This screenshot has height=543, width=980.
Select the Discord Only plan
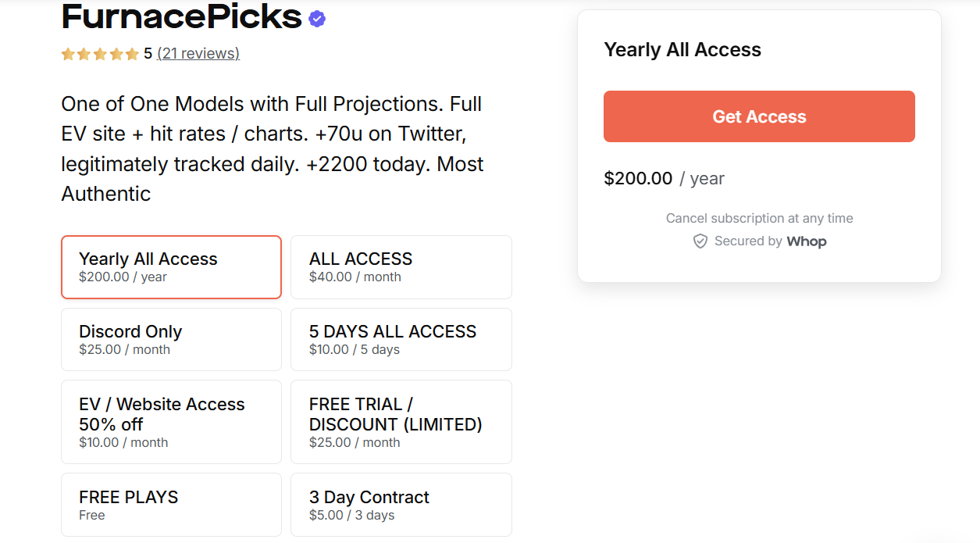click(x=171, y=339)
